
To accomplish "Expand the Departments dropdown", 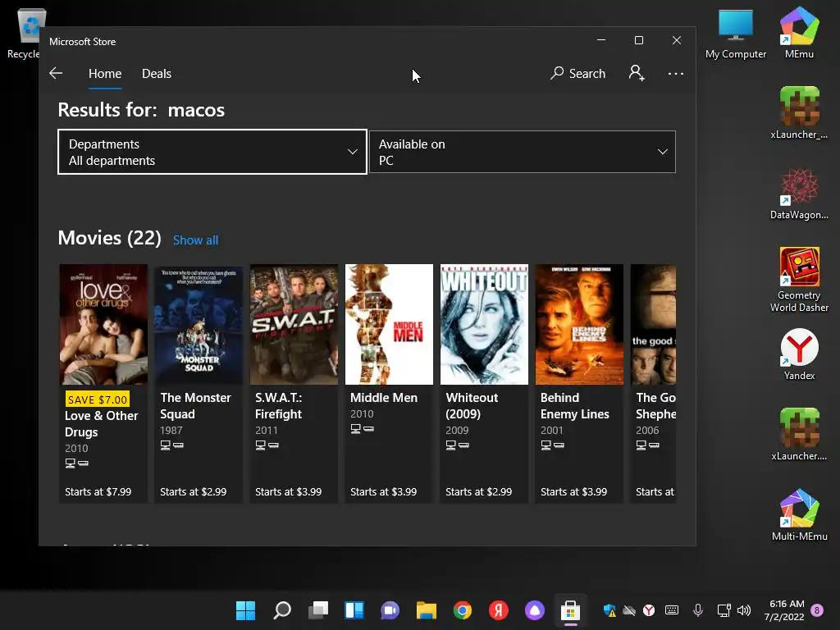I will point(212,152).
